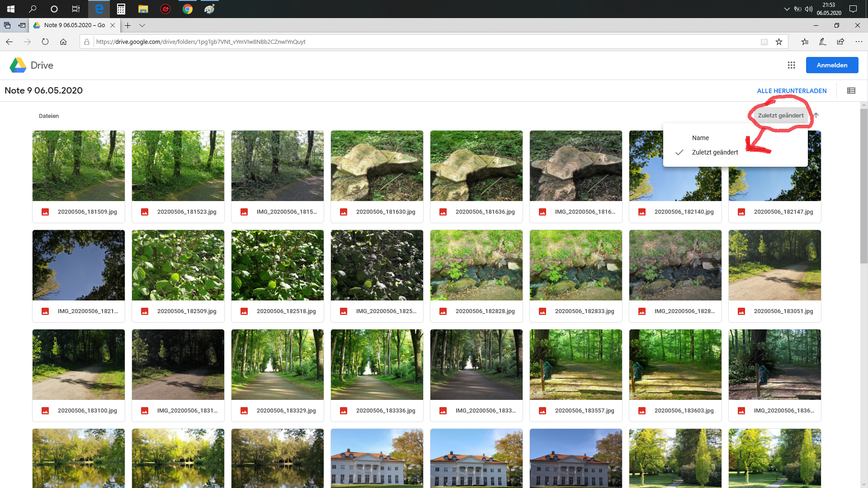
Task: Switch to list view layout icon
Action: [x=851, y=90]
